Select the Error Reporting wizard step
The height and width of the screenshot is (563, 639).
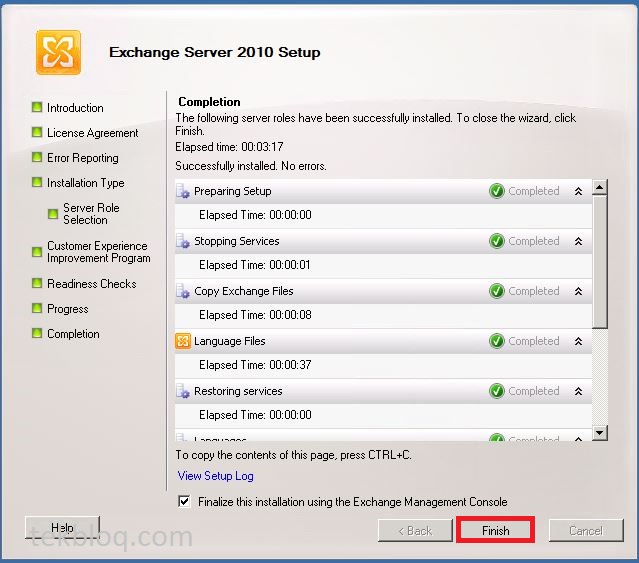pos(83,158)
